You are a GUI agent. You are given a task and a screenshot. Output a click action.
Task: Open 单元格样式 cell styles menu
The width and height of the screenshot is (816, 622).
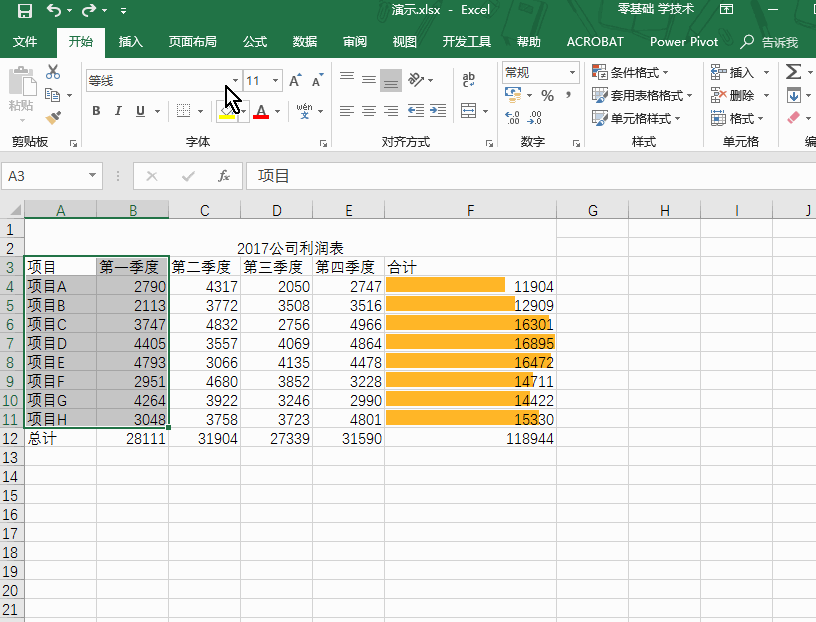pos(636,118)
